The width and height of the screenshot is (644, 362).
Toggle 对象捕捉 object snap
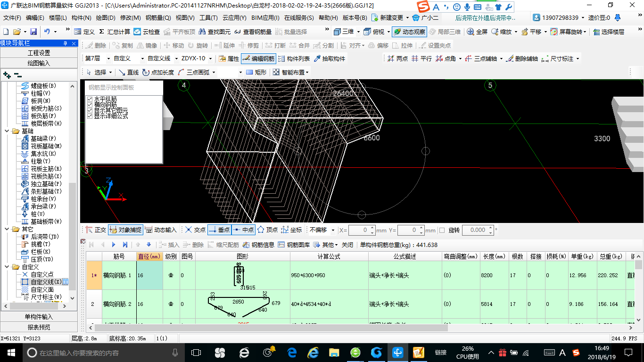(125, 230)
